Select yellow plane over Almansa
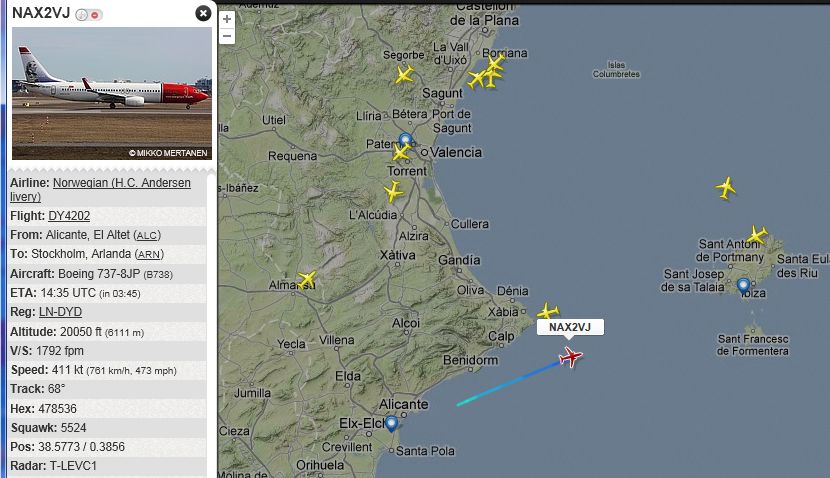Viewport: 830px width, 478px height. pos(307,279)
